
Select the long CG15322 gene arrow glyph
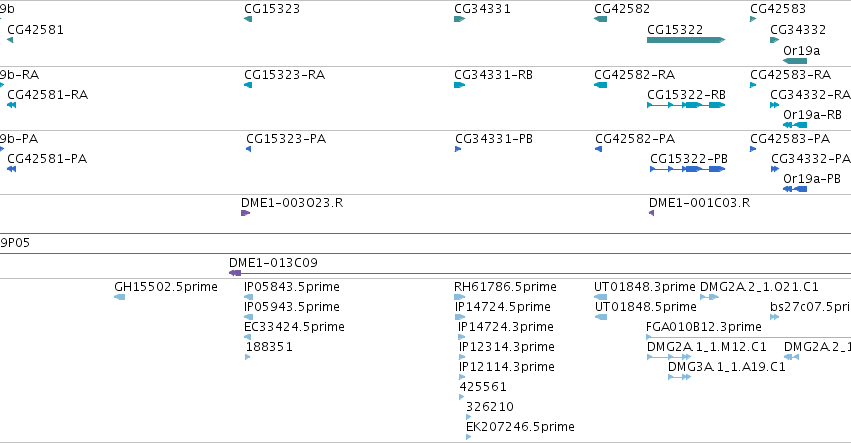pyautogui.click(x=686, y=40)
